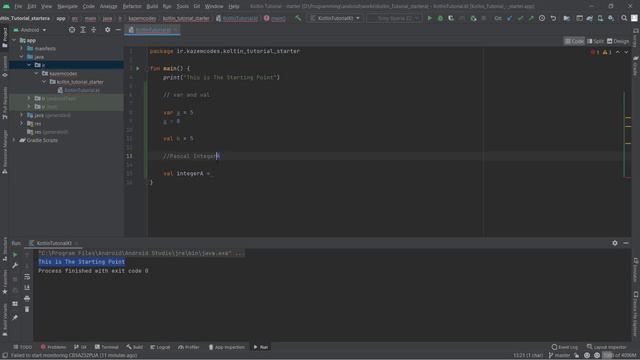The width and height of the screenshot is (640, 360).
Task: Clear Run console with trash icon
Action: 27,309
